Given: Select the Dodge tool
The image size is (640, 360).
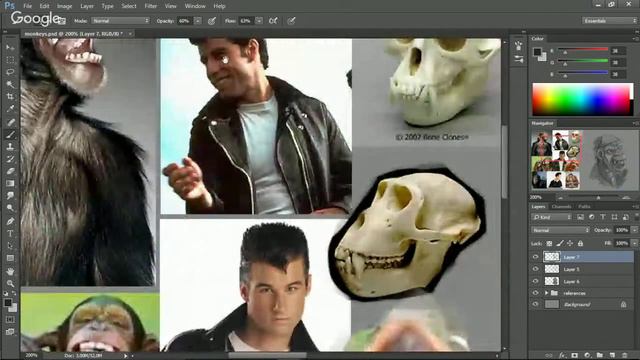Looking at the screenshot, I should [x=10, y=208].
